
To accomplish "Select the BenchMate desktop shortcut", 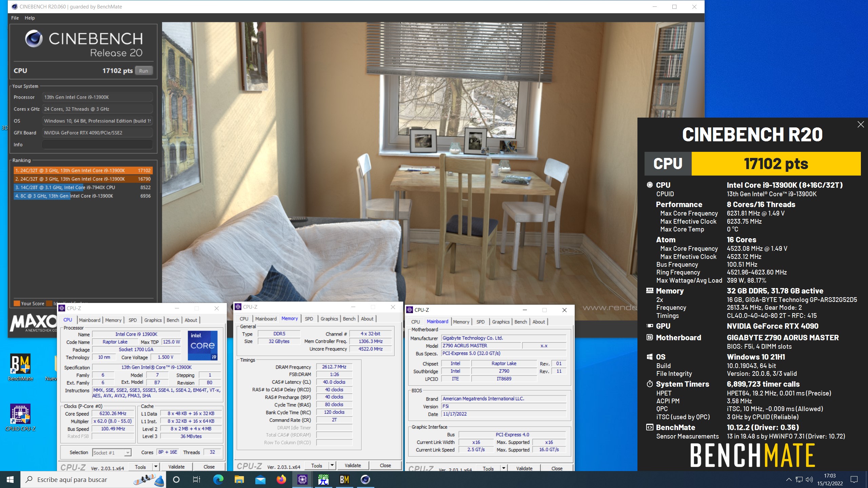I will coord(20,368).
